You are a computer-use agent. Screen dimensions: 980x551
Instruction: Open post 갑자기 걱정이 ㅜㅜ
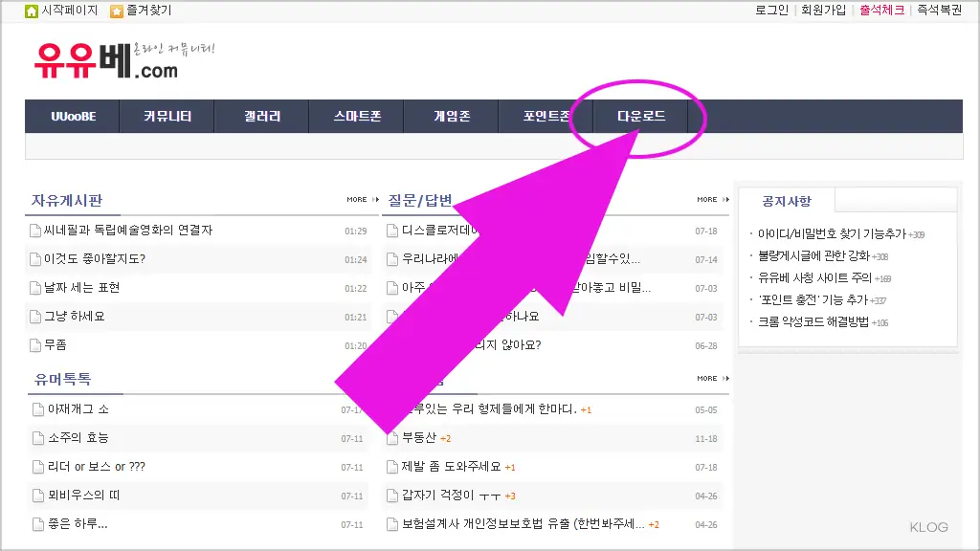452,496
